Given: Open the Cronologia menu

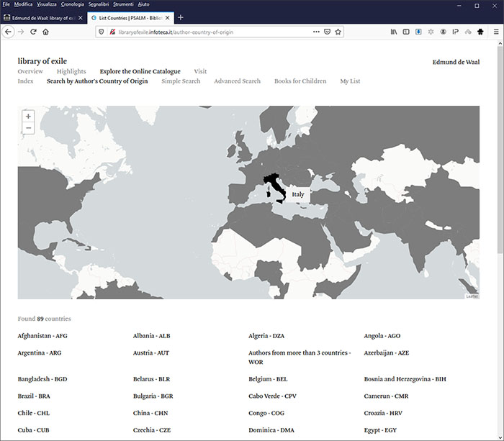Looking at the screenshot, I should tap(72, 4).
